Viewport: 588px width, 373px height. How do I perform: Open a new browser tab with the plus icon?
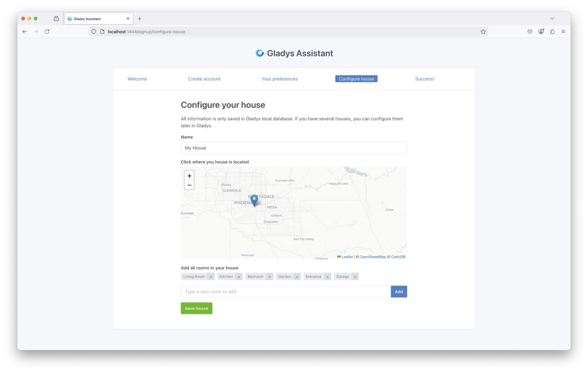(x=140, y=18)
